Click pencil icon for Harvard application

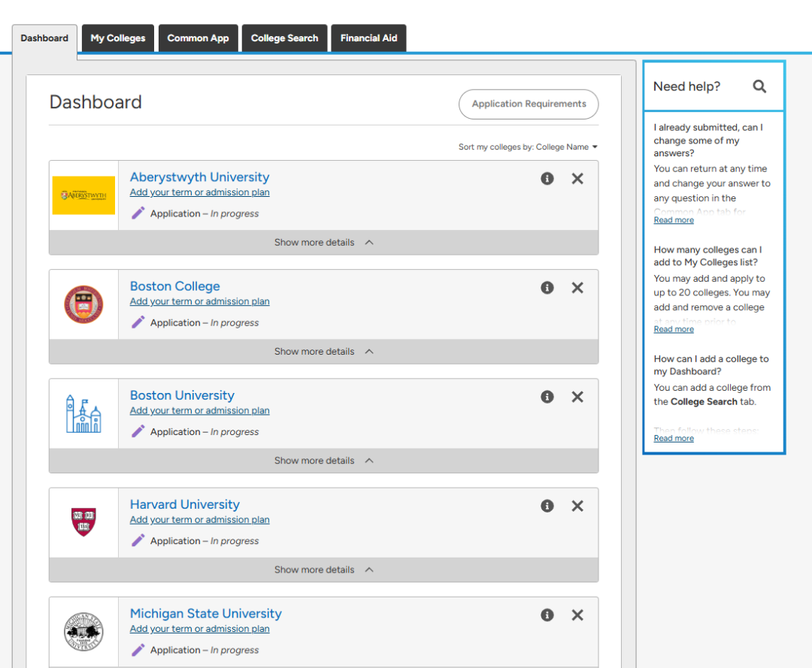pyautogui.click(x=138, y=541)
